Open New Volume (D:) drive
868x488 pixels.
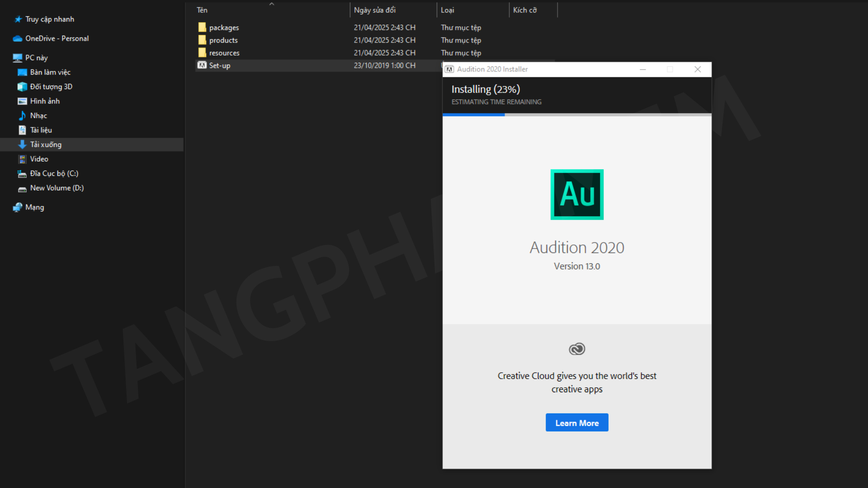tap(57, 188)
